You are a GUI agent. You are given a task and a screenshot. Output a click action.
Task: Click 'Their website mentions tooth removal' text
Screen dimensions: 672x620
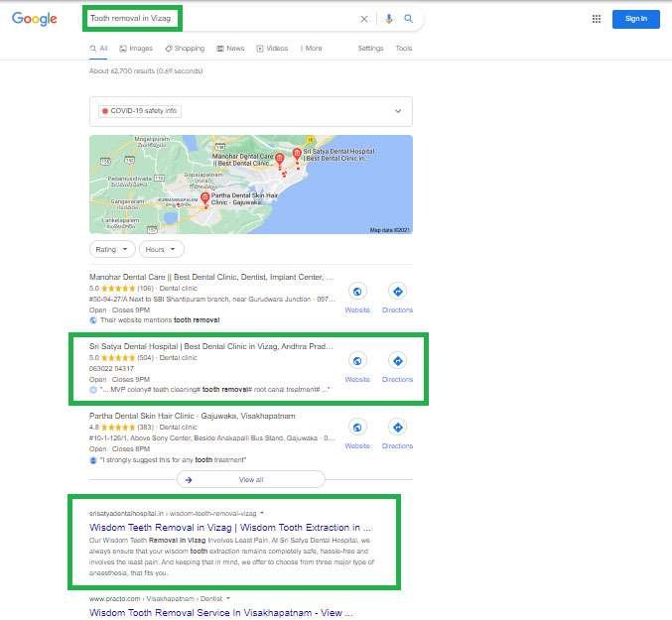pyautogui.click(x=160, y=320)
